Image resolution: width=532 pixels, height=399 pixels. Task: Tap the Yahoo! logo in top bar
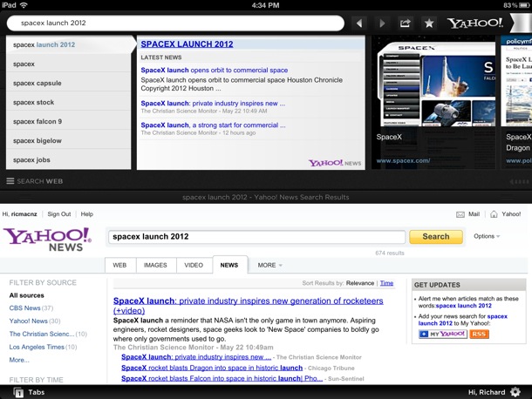point(475,23)
